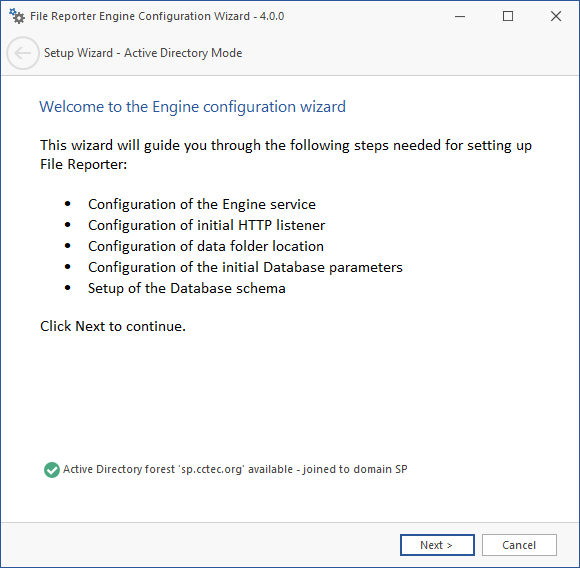Image resolution: width=580 pixels, height=568 pixels.
Task: Click the gear application icon in title bar
Action: click(x=17, y=16)
